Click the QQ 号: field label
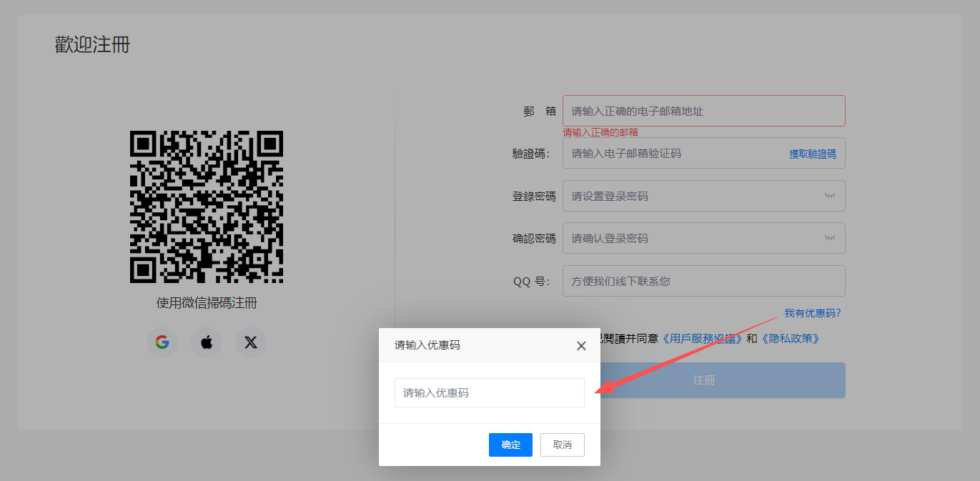This screenshot has height=481, width=980. coord(532,282)
